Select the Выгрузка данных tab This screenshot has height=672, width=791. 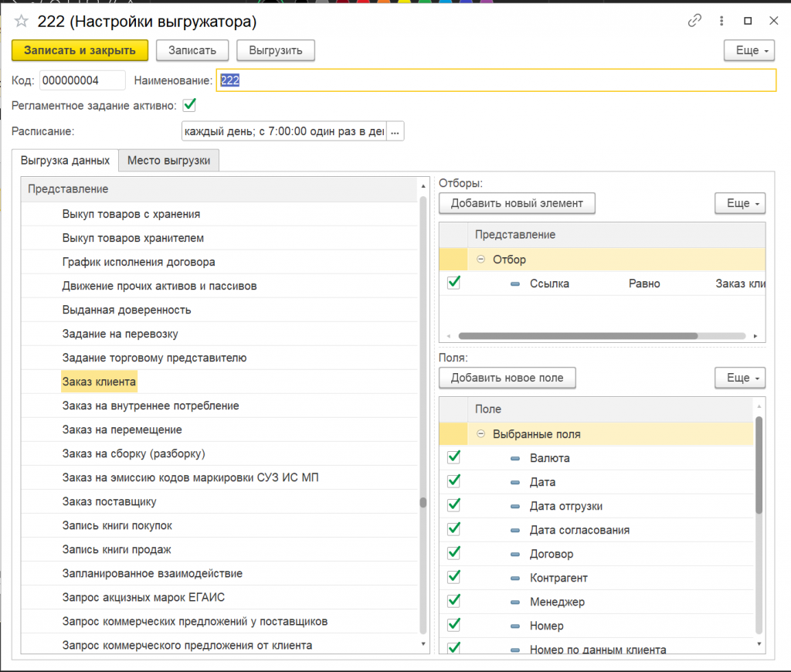pos(65,161)
